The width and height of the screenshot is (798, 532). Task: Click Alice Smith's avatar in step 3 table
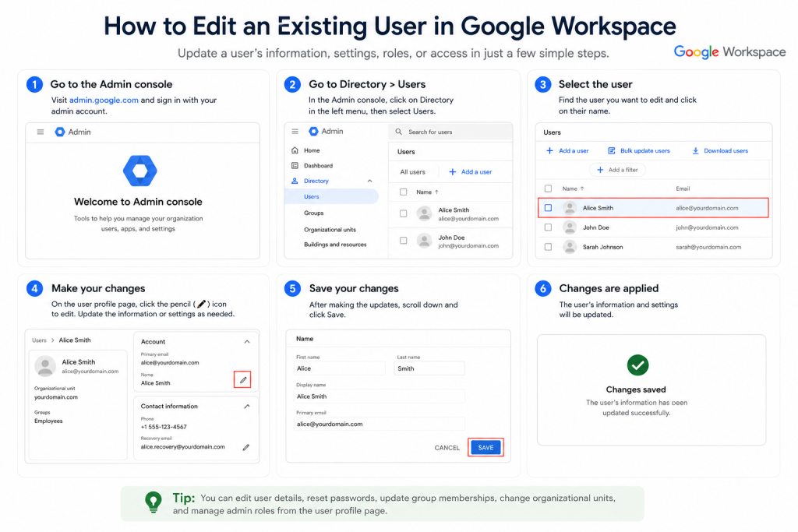point(570,208)
